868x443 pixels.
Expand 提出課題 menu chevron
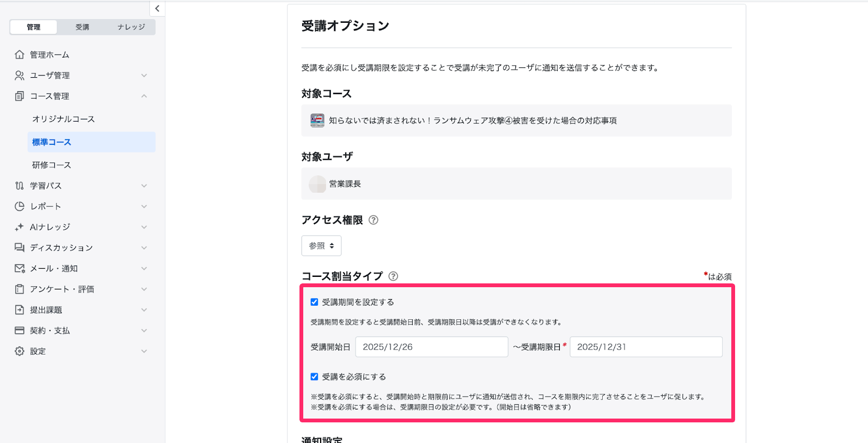pyautogui.click(x=144, y=309)
